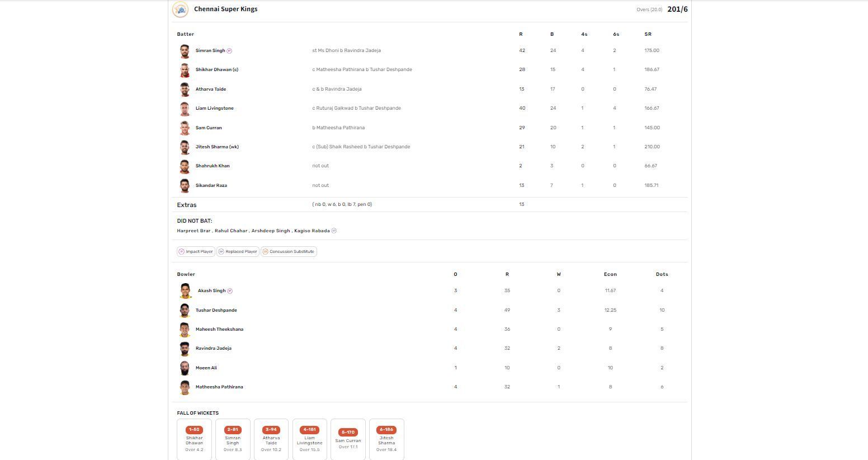Select the 4-151 Liam Livingstone wicket card
This screenshot has width=868, height=460.
(310, 439)
